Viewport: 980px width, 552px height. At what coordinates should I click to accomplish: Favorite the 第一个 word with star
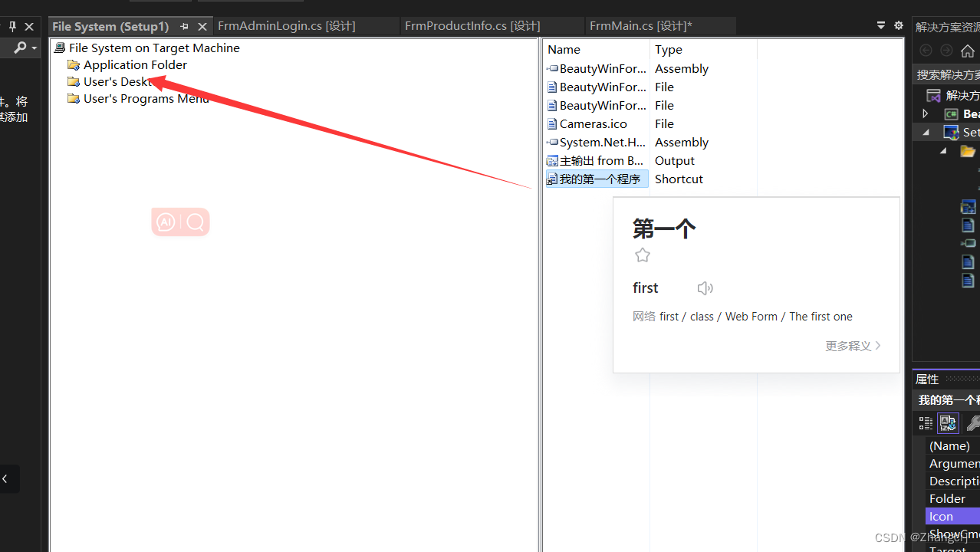coord(643,255)
